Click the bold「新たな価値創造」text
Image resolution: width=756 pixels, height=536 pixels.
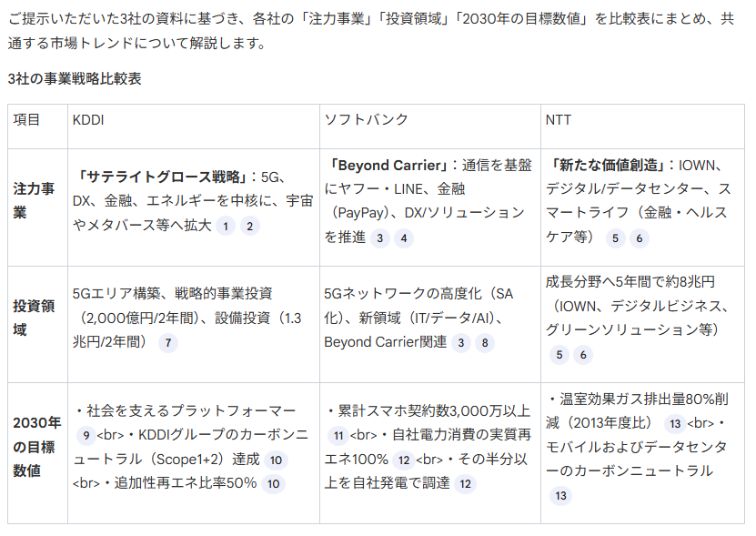609,166
